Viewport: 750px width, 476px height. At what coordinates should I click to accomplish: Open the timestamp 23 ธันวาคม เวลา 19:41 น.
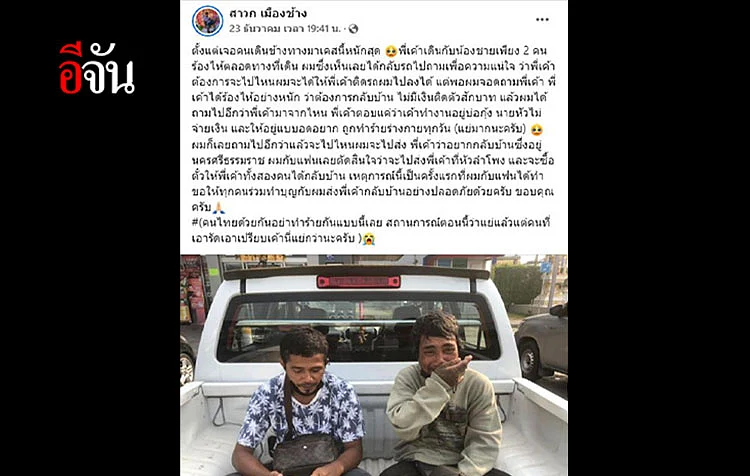[285, 29]
